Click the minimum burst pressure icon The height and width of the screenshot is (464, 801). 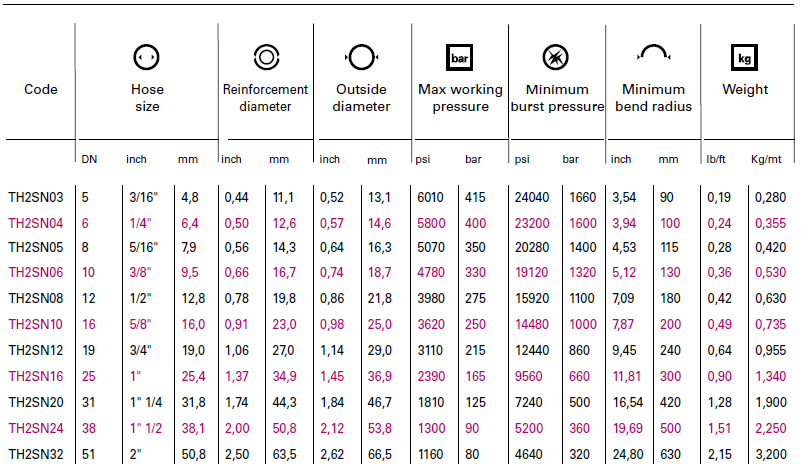point(555,57)
